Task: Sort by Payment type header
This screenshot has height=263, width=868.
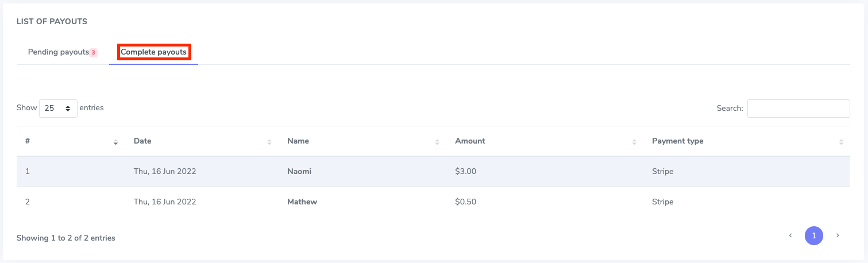Action: click(677, 141)
